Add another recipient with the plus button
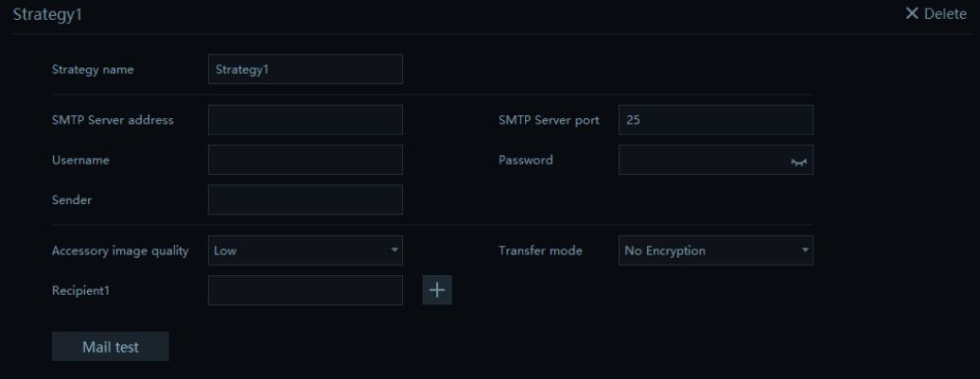980x379 pixels. 437,290
